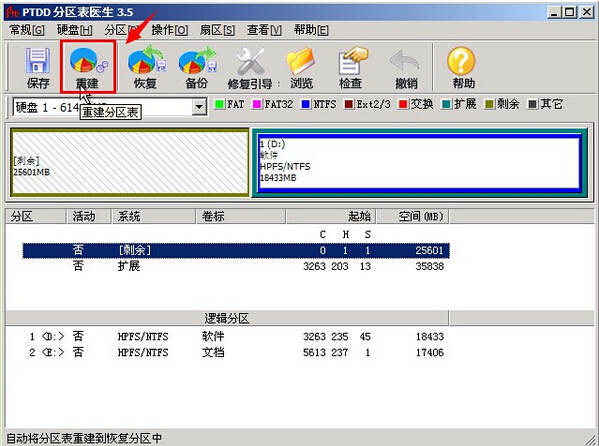Open the 常规[G] menu
The width and height of the screenshot is (599, 446).
tap(27, 30)
